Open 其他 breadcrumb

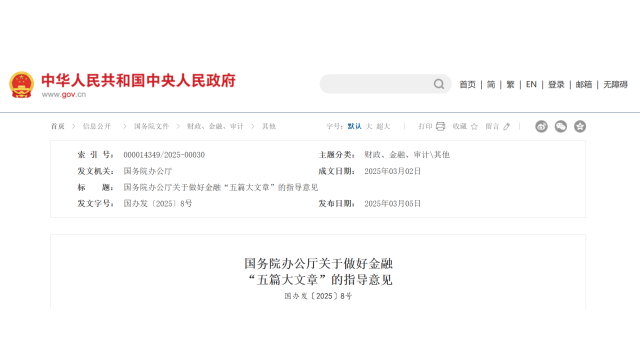[269, 127]
